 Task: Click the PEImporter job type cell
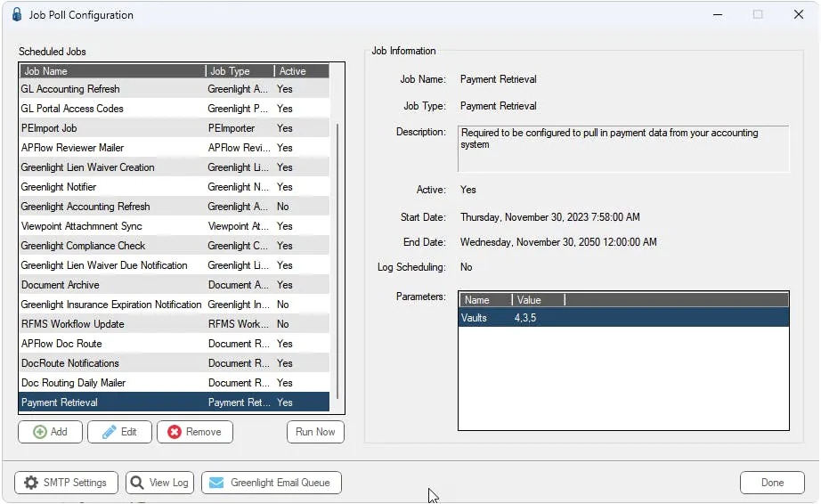click(232, 128)
